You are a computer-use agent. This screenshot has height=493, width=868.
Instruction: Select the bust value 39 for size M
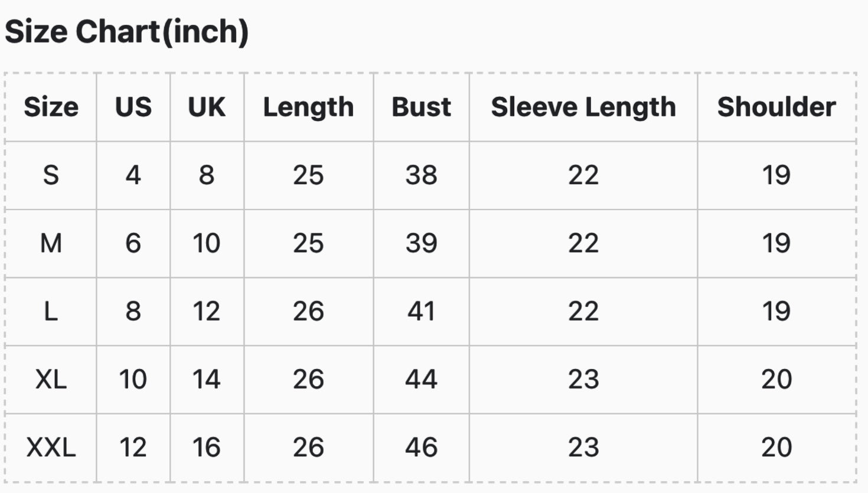coord(421,243)
